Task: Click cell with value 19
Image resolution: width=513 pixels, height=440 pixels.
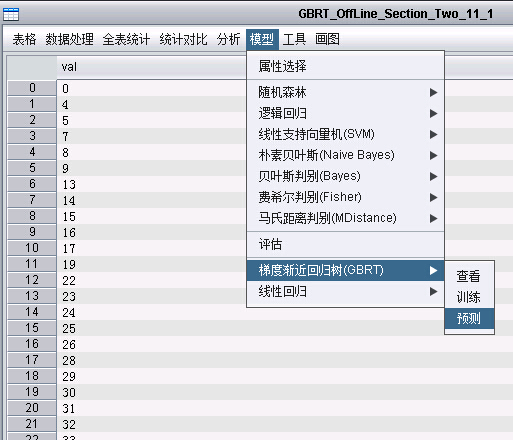Action: tap(152, 264)
